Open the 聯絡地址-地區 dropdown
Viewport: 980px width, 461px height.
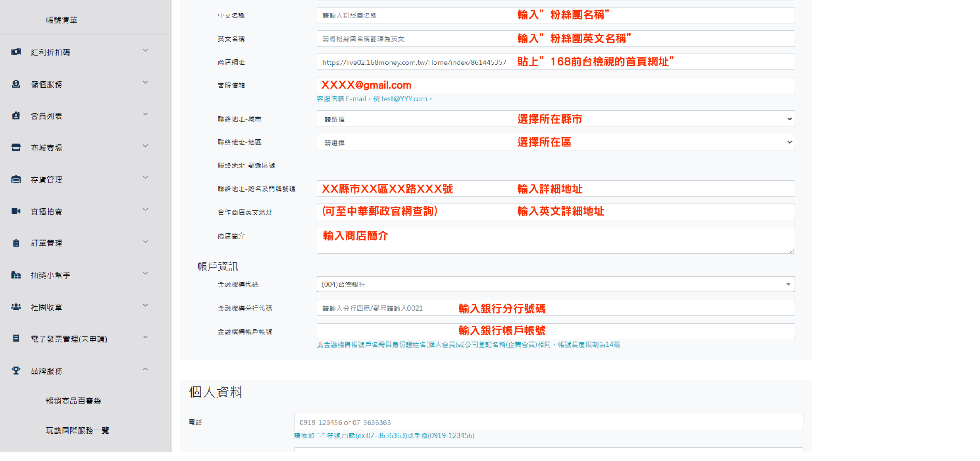pos(555,142)
